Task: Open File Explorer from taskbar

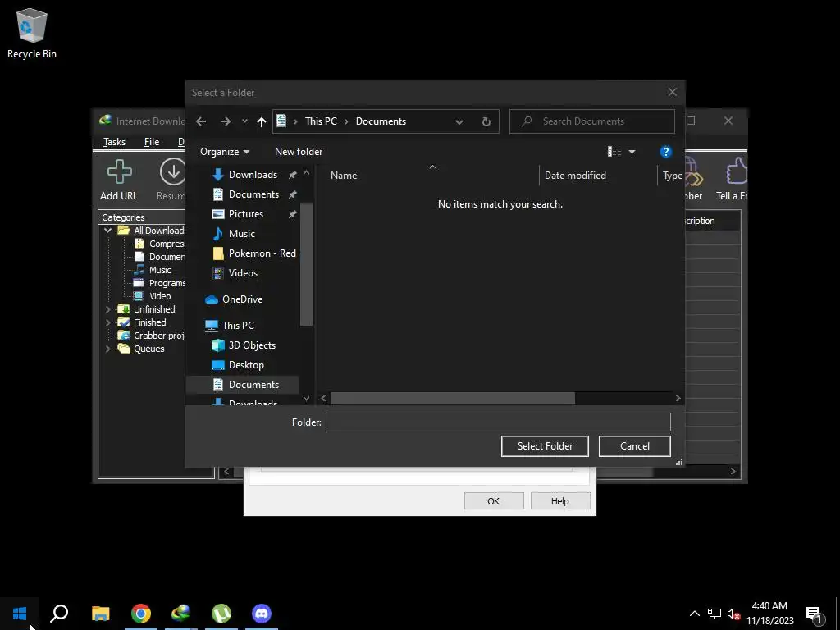Action: (x=100, y=614)
